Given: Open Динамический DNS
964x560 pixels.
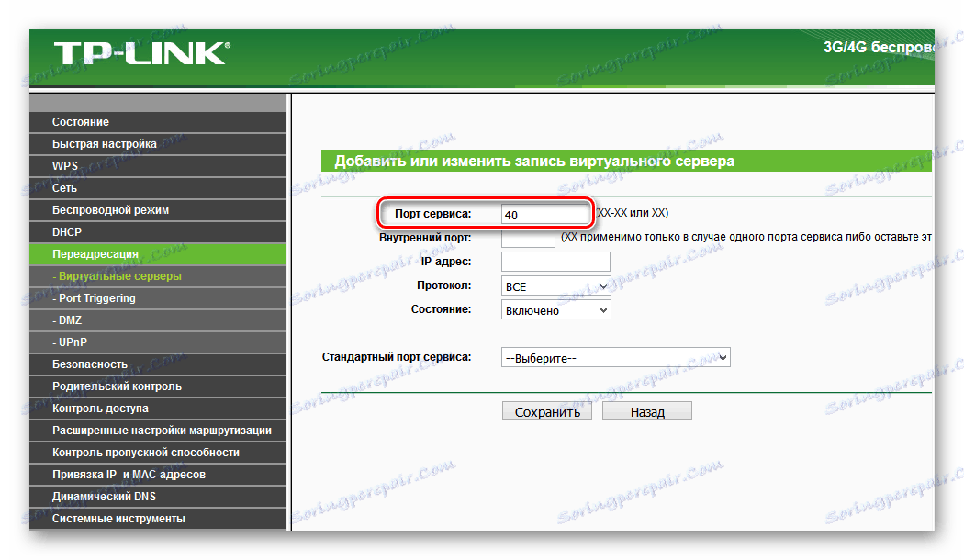Looking at the screenshot, I should click(x=158, y=497).
